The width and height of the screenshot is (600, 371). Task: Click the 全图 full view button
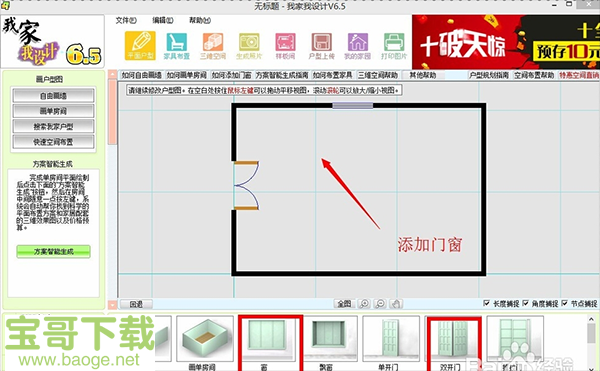click(x=344, y=304)
